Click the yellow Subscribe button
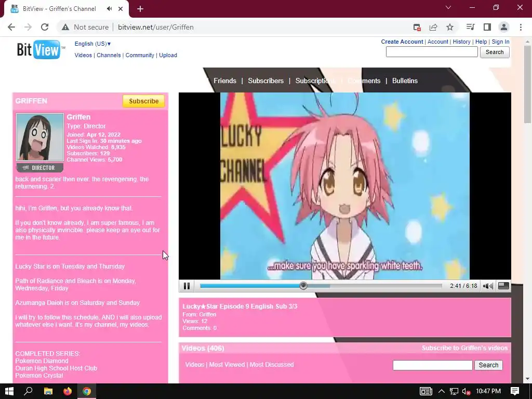The height and width of the screenshot is (399, 532). [x=143, y=101]
